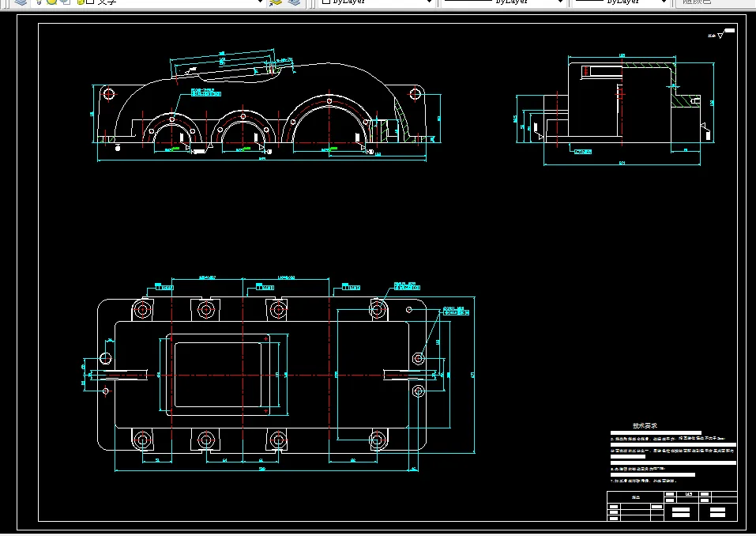Click the inspection window rectangle in top view
The image size is (756, 536).
218,375
